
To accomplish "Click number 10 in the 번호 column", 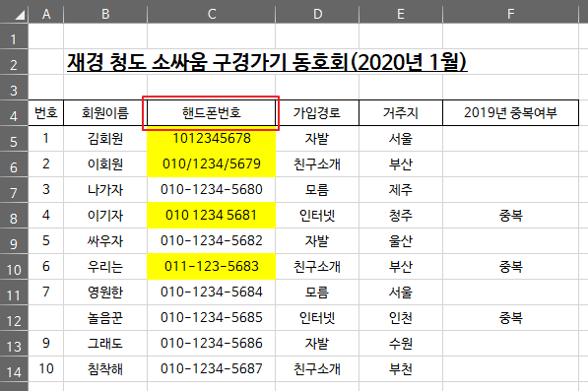I will [46, 369].
